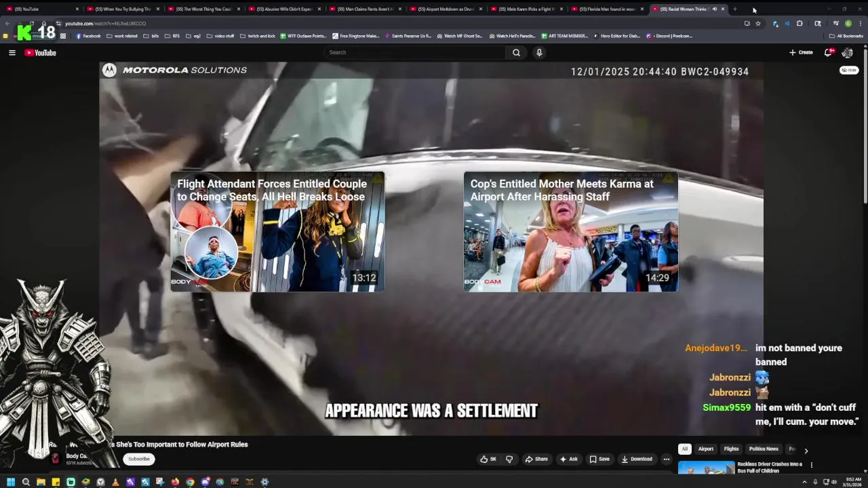Open Windows taskbar search
Screen dimensions: 868x488
(26, 482)
